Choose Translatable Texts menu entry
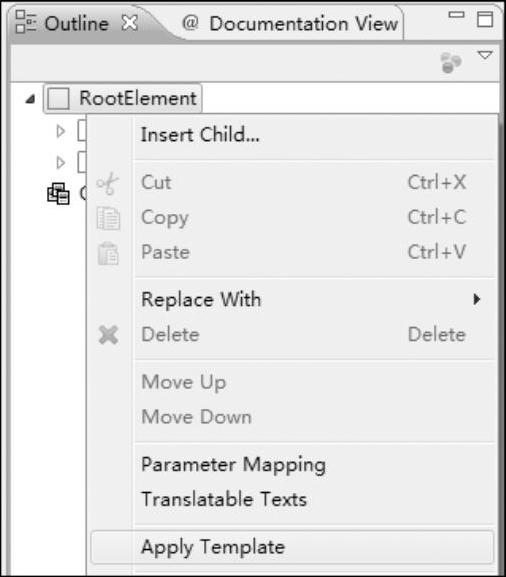The width and height of the screenshot is (506, 577). [224, 499]
